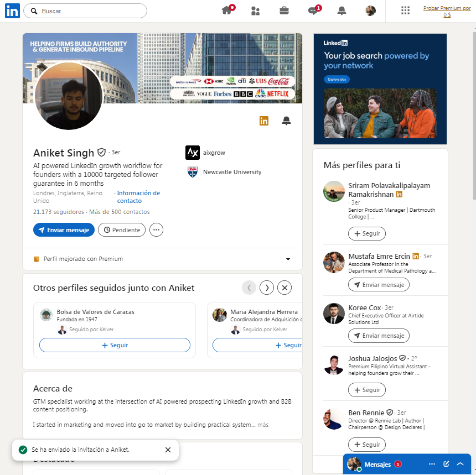The height and width of the screenshot is (475, 476).
Task: Click verification shield next to Ben Rennie
Action: pos(390,413)
